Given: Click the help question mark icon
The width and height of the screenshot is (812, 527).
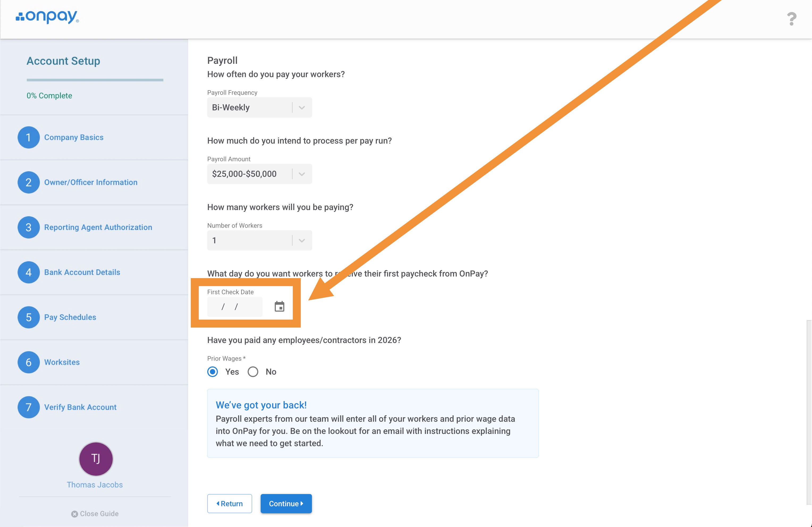Looking at the screenshot, I should (x=792, y=19).
